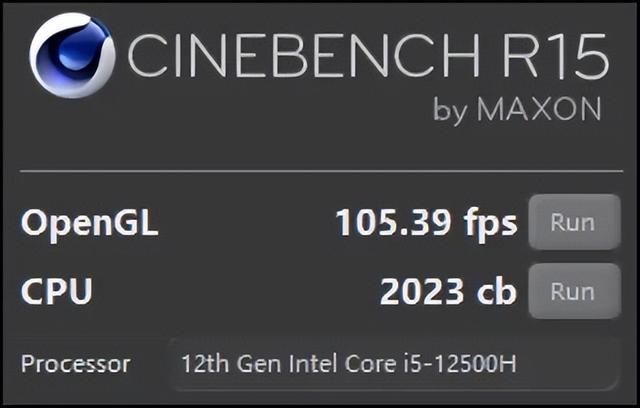Select the CPU row label
640x408 pixels.
tap(57, 291)
